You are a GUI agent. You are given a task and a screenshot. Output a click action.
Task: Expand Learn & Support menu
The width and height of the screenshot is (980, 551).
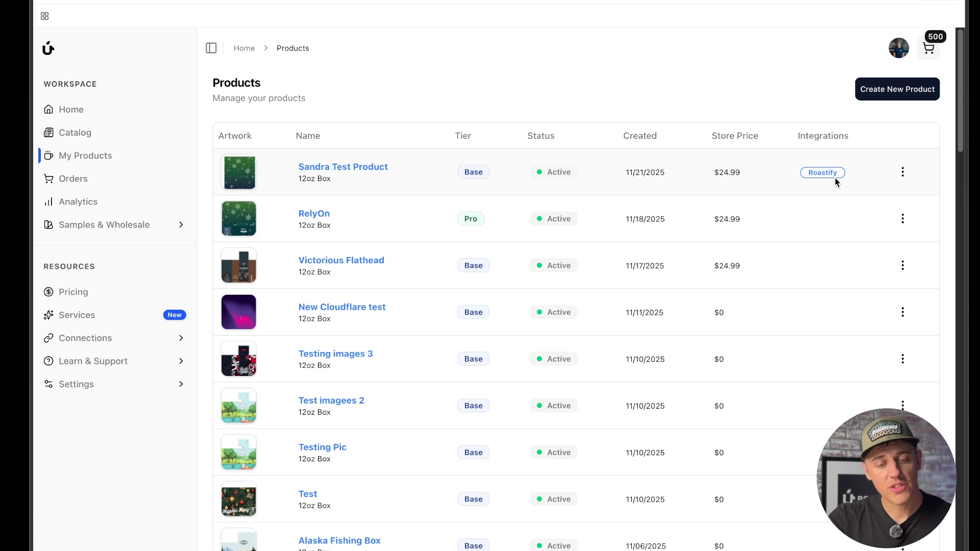[x=181, y=361]
